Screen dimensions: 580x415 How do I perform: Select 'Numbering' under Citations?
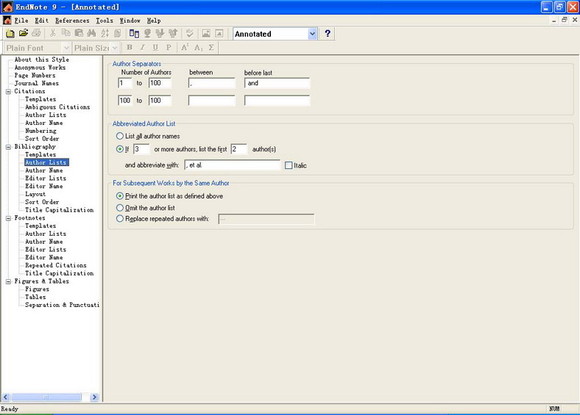pyautogui.click(x=41, y=131)
